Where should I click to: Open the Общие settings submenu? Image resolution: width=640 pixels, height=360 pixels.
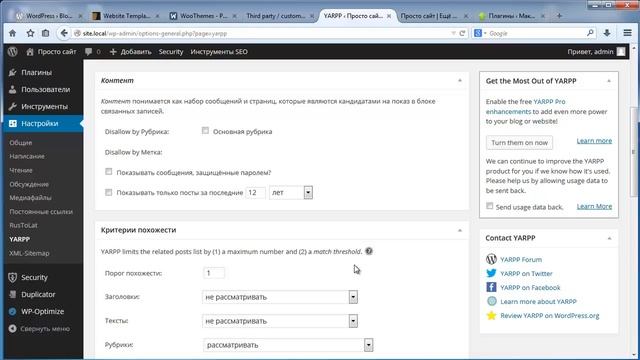click(21, 142)
